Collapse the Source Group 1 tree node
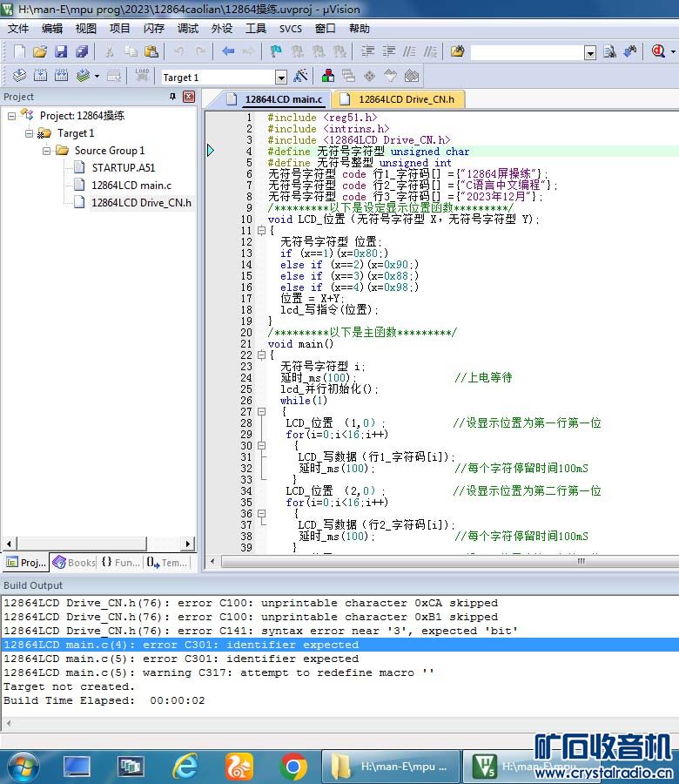 point(47,151)
